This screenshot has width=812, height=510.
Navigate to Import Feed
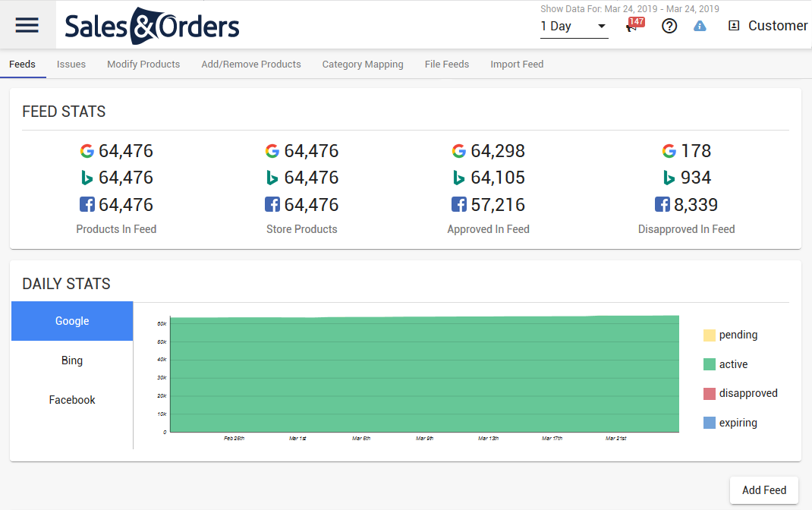[517, 65]
